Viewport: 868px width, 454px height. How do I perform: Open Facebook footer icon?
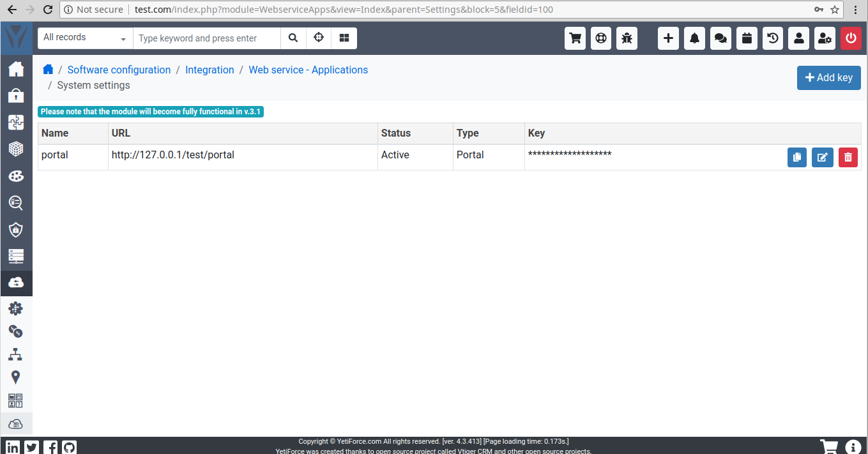point(50,447)
